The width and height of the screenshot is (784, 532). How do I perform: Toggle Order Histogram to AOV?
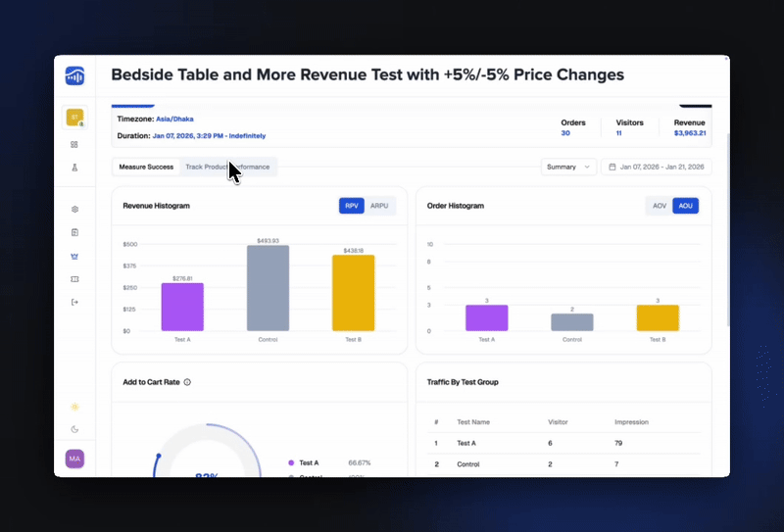(659, 206)
